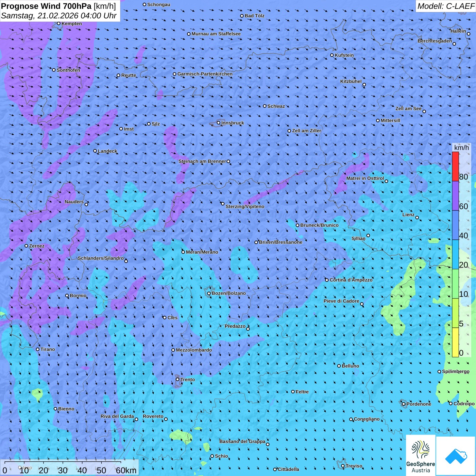Click the 'Sillian' label
The width and height of the screenshot is (476, 476).
359,238
